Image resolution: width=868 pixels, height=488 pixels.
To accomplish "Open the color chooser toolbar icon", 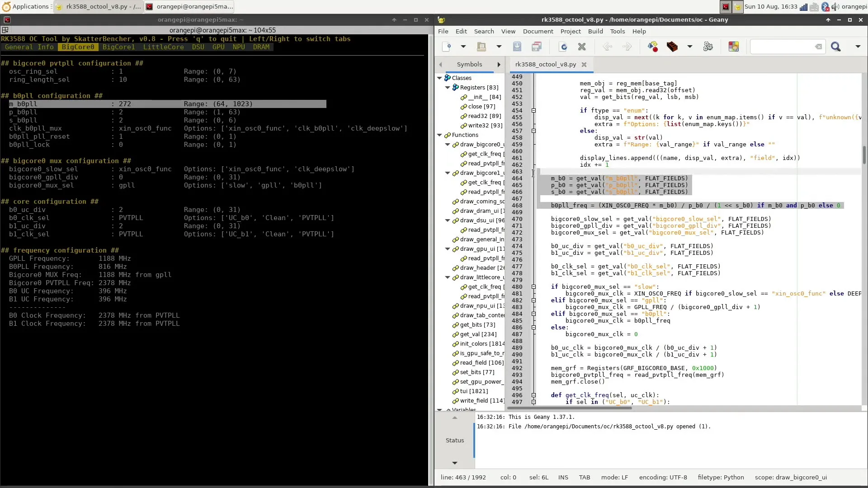I will tap(733, 47).
